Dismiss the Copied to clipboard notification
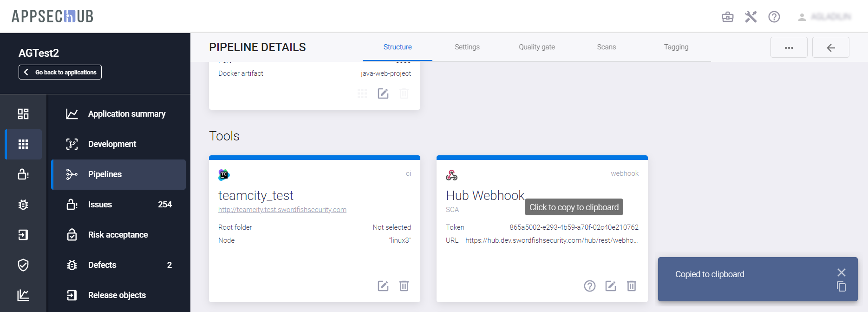Image resolution: width=868 pixels, height=312 pixels. (x=841, y=272)
